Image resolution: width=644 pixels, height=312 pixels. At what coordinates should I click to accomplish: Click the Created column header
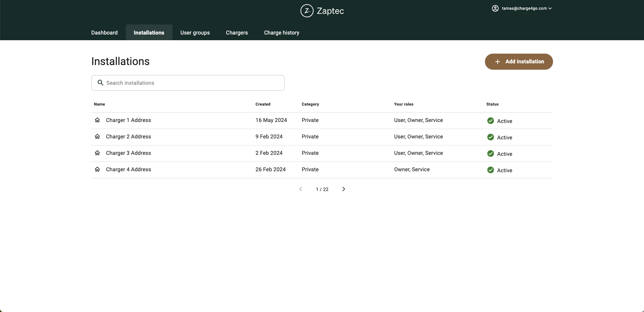263,104
